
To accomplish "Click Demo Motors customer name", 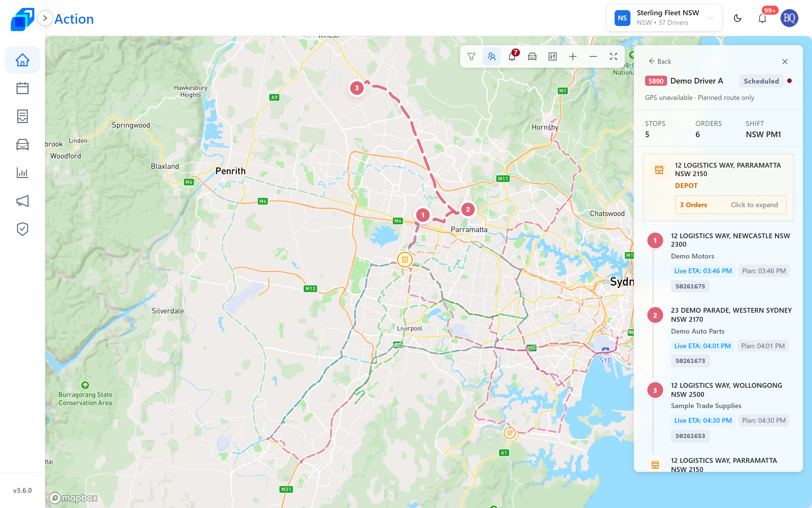I will coord(692,256).
